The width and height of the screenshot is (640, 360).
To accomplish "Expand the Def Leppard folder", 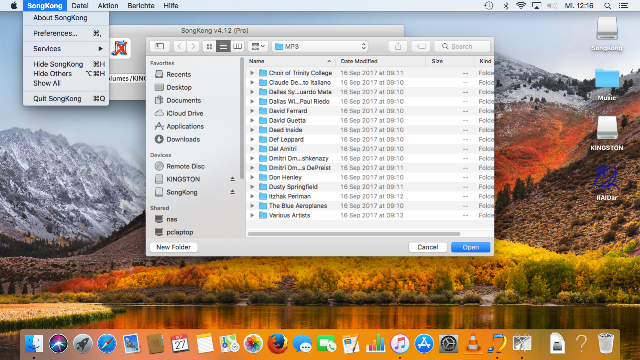I will point(252,140).
